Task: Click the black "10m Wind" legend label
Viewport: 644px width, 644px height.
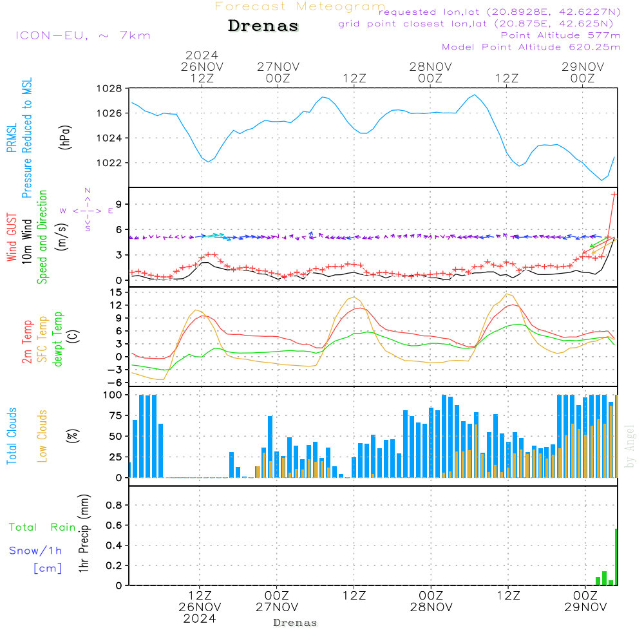Action: coord(26,241)
